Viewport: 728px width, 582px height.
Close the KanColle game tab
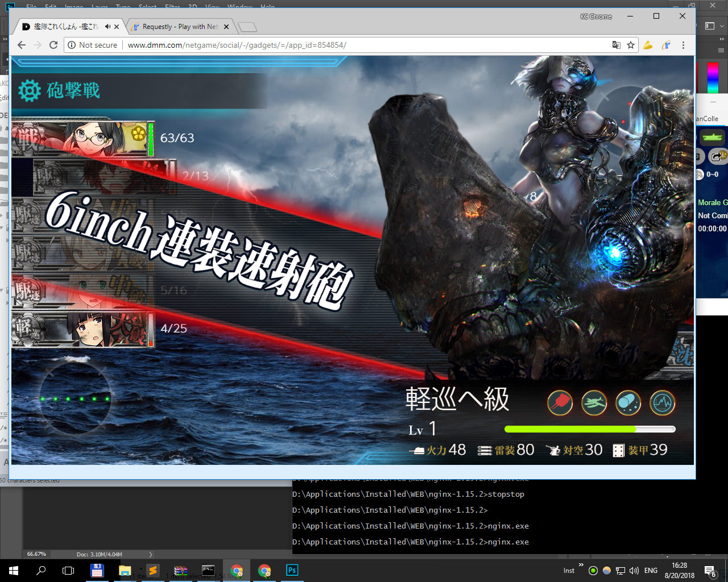click(117, 26)
